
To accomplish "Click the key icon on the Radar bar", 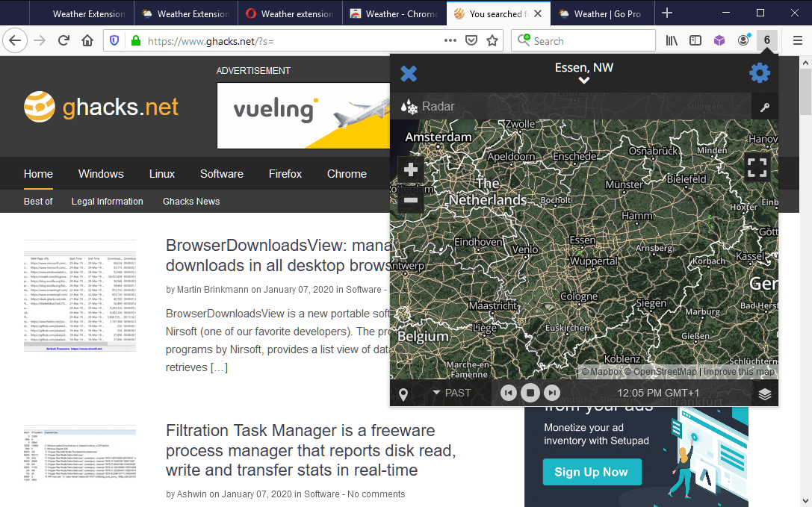I will click(x=765, y=107).
